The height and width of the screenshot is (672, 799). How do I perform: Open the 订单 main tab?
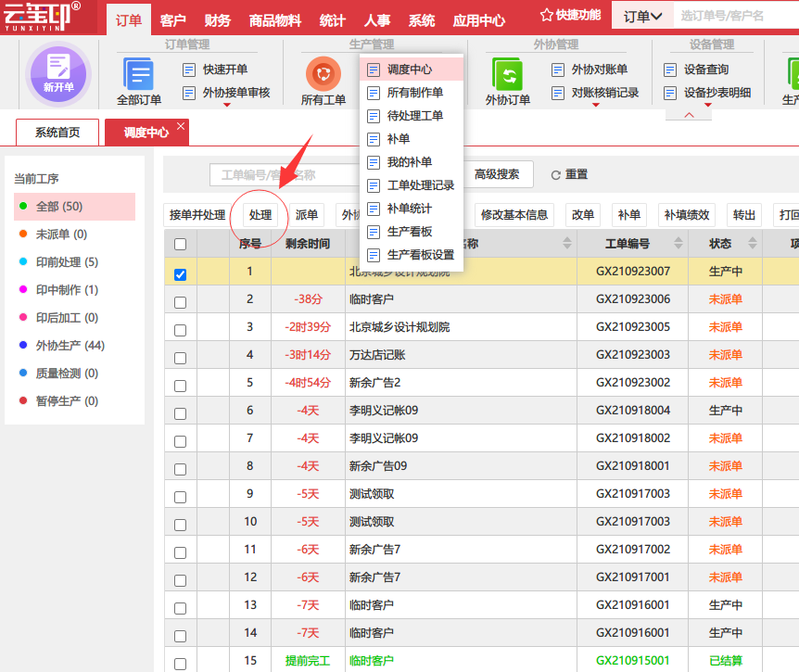[129, 20]
